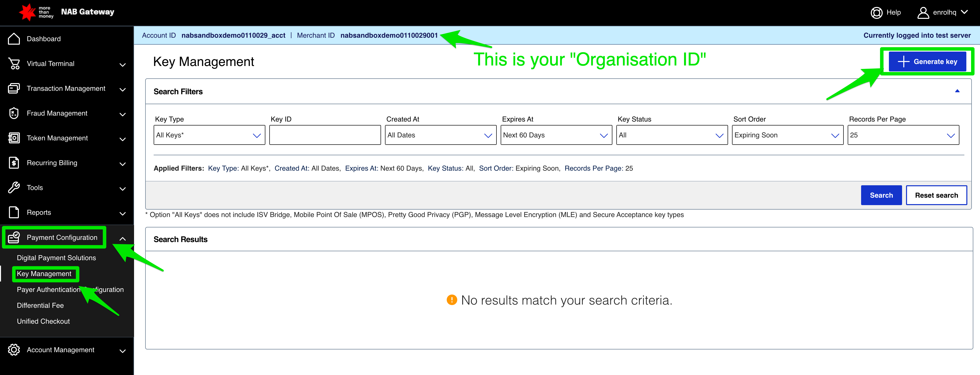Click the Account Management gear icon
Image resolution: width=980 pixels, height=375 pixels.
pyautogui.click(x=14, y=350)
